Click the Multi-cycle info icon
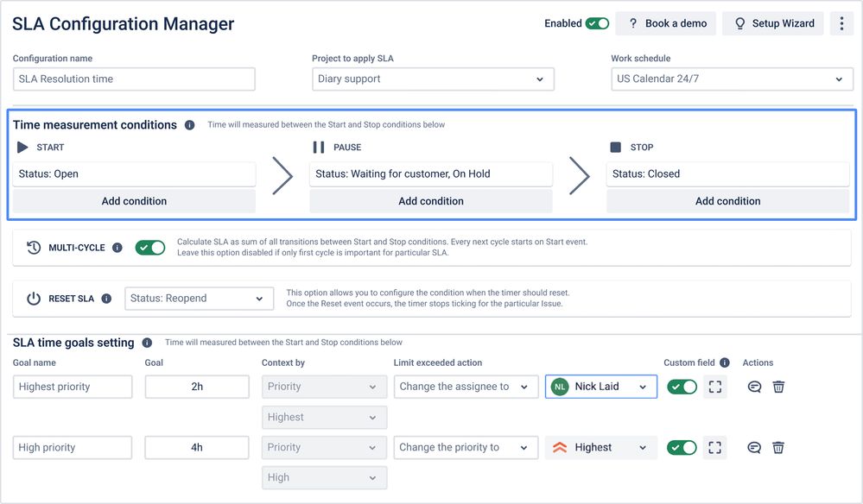The height and width of the screenshot is (504, 863). (118, 248)
